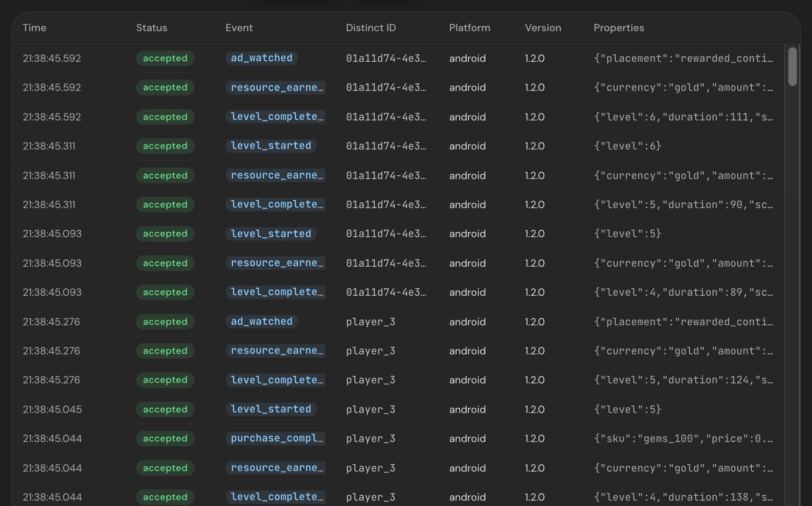Image resolution: width=812 pixels, height=506 pixels.
Task: Select resource_earne… event tag at 21:38:45.276
Action: pyautogui.click(x=275, y=351)
